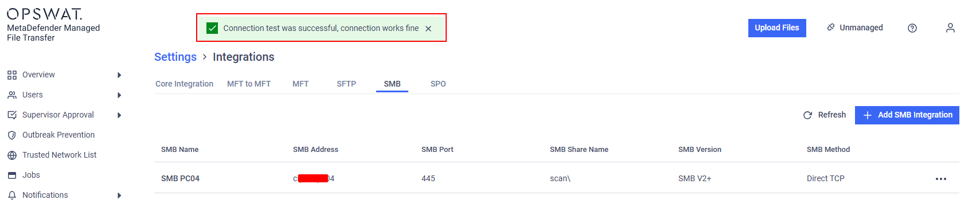Click the Jobs icon in sidebar
Viewport: 980px width, 211px height.
(x=11, y=175)
